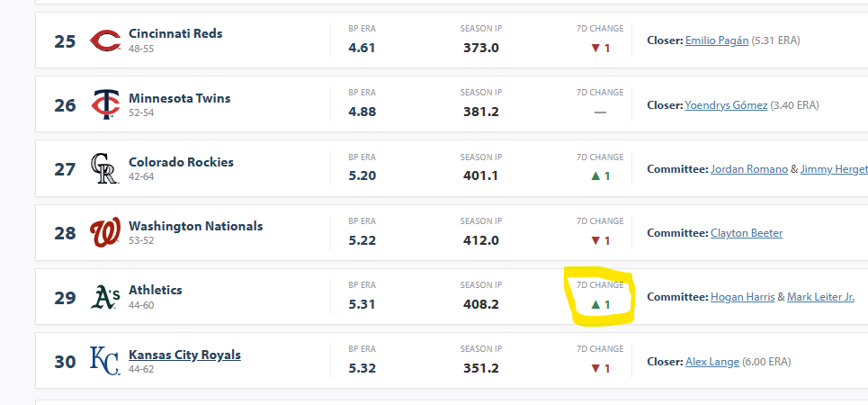Open Yoendrys Gómez player link
Viewport: 868px width, 405px height.
click(726, 104)
